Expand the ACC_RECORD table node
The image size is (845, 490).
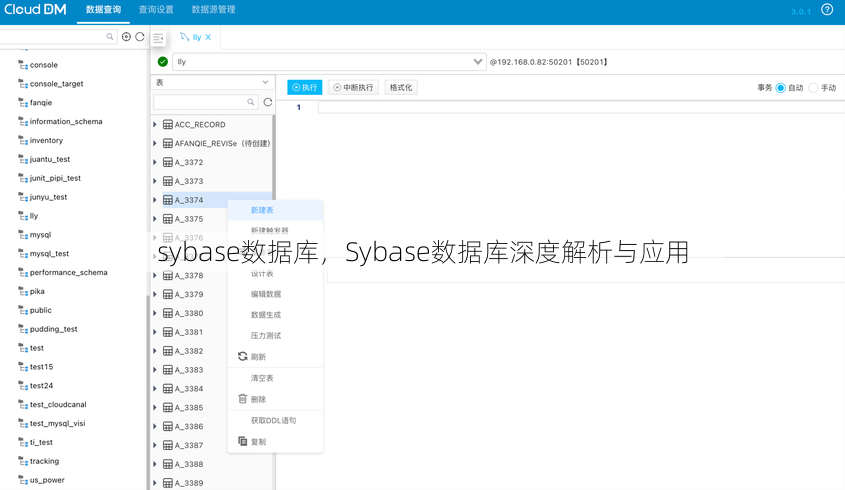pyautogui.click(x=155, y=125)
